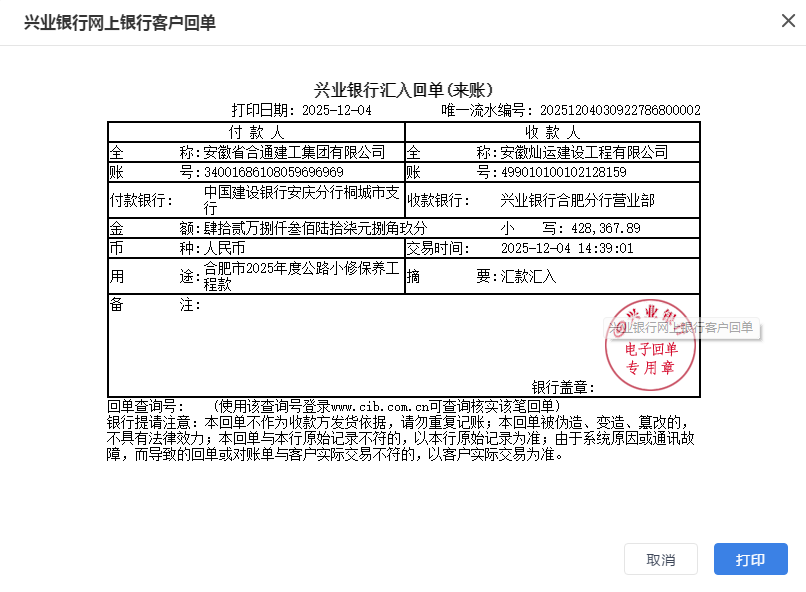This screenshot has height=592, width=806.
Task: Select the unique serial number 唯一流水编号 value
Action: click(620, 110)
